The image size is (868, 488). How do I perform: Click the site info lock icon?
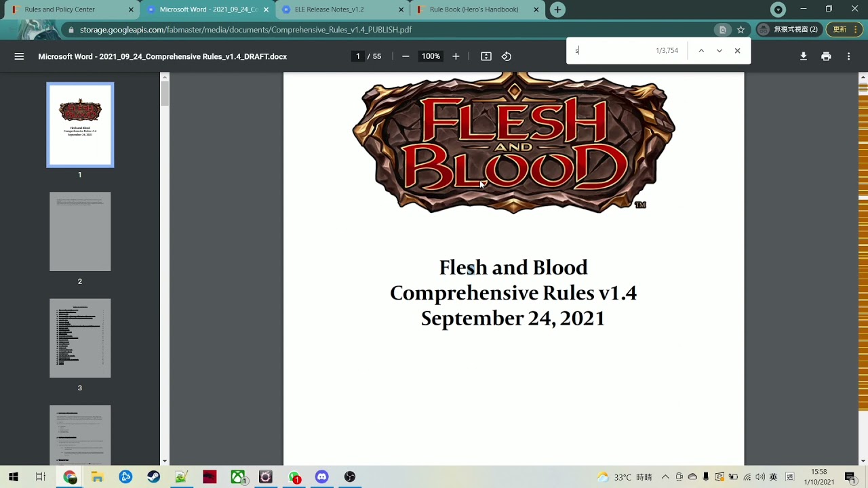(71, 30)
